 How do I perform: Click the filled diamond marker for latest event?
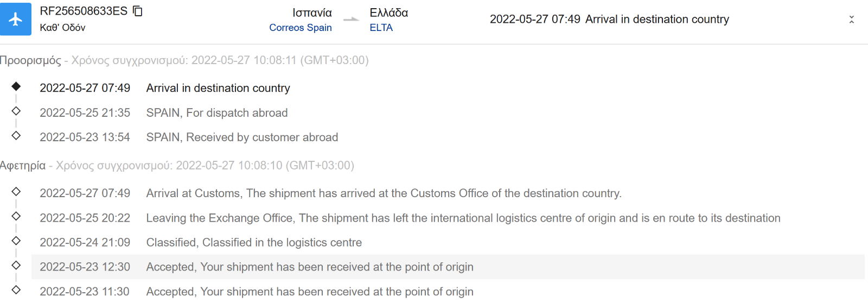tap(16, 86)
